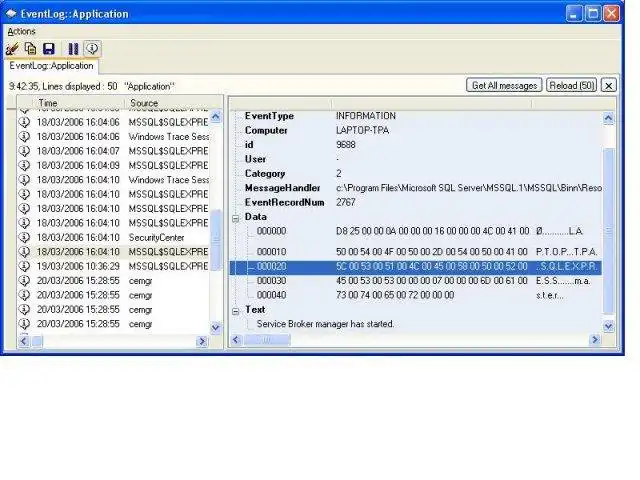Click info icon of 18/03/2006 16:04:09 row
Viewport: 640px width, 480px height.
(x=24, y=165)
